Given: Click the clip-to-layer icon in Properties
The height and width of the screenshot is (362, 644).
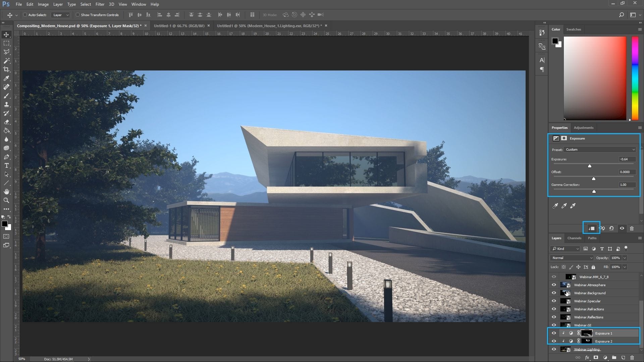Looking at the screenshot, I should (x=591, y=228).
